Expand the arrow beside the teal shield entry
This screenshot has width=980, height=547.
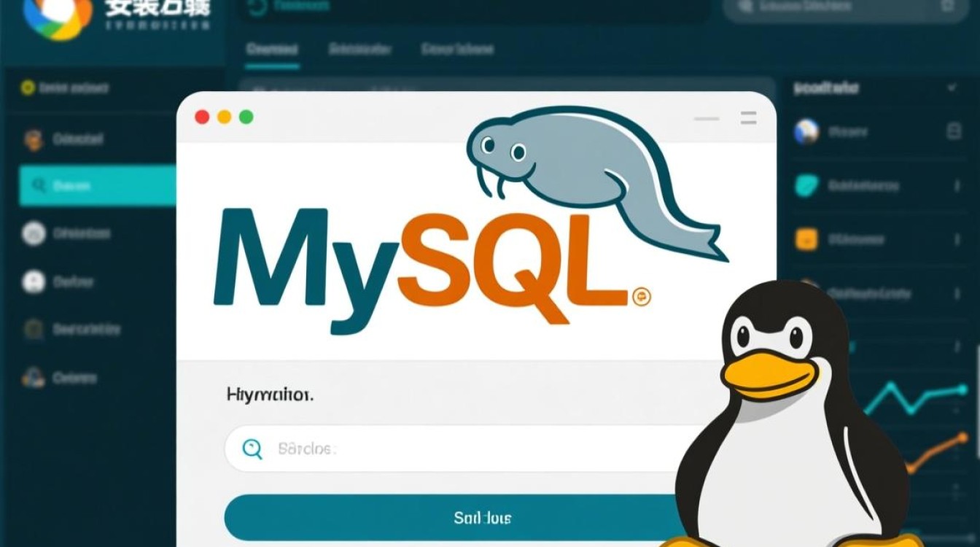[959, 185]
